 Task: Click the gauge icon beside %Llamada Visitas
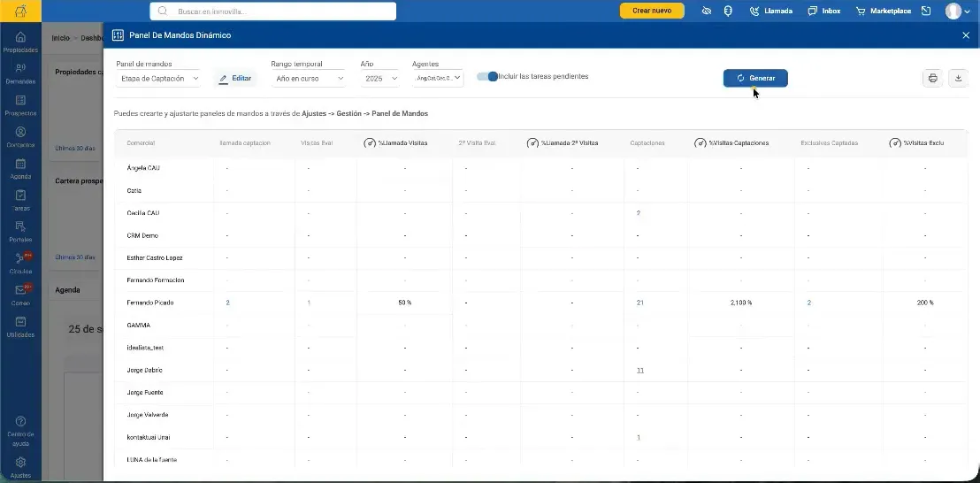(x=370, y=143)
